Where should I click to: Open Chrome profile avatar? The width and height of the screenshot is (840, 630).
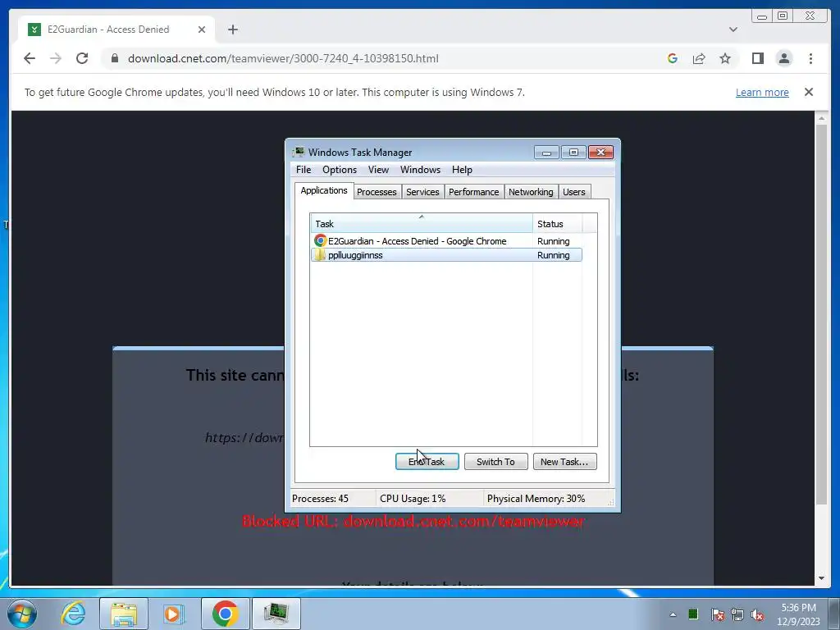tap(783, 58)
